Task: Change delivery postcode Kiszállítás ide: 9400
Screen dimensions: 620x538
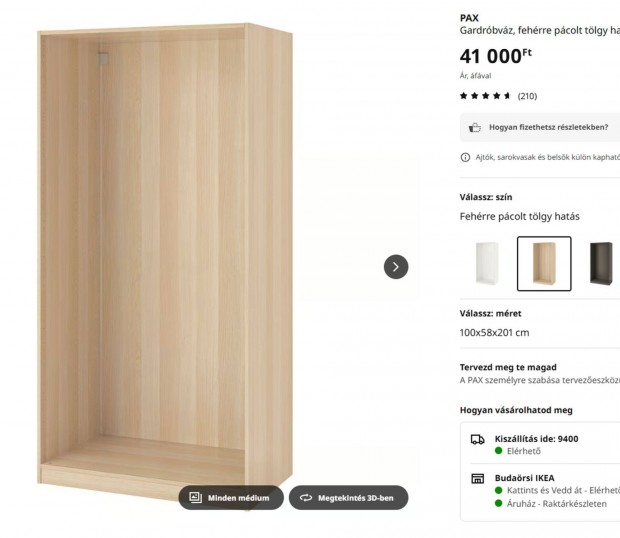Action: [x=536, y=438]
